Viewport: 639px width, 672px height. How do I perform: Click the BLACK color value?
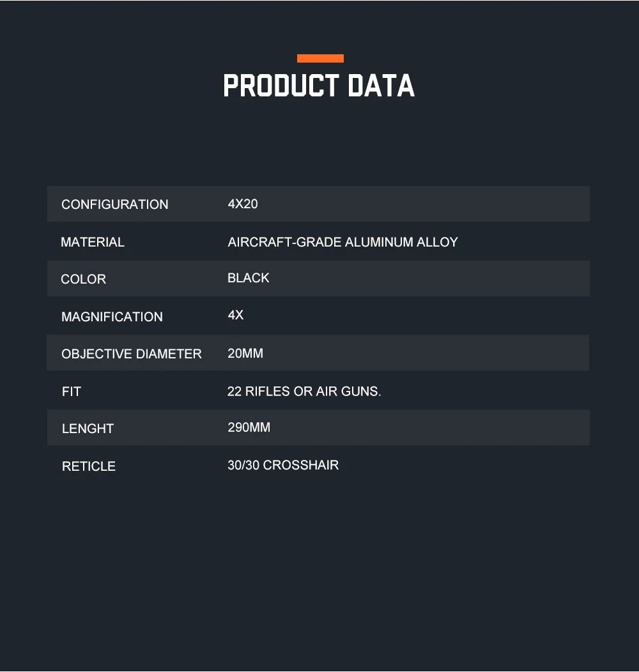point(249,278)
